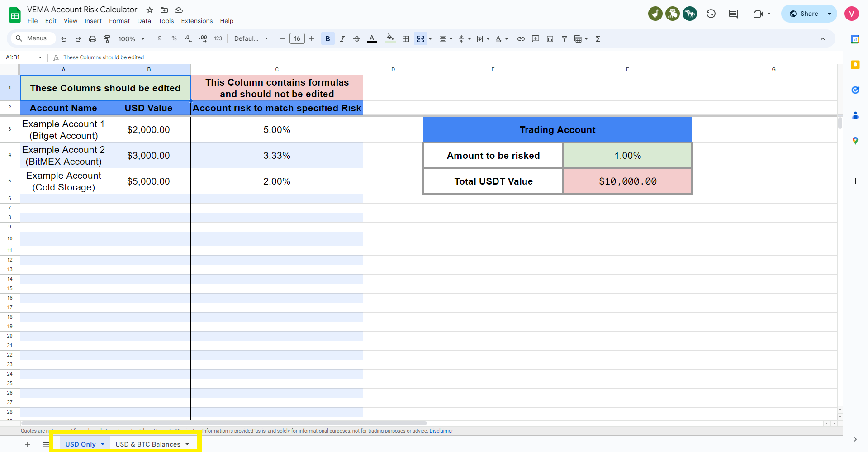Open the Extensions menu
868x452 pixels.
pos(197,21)
